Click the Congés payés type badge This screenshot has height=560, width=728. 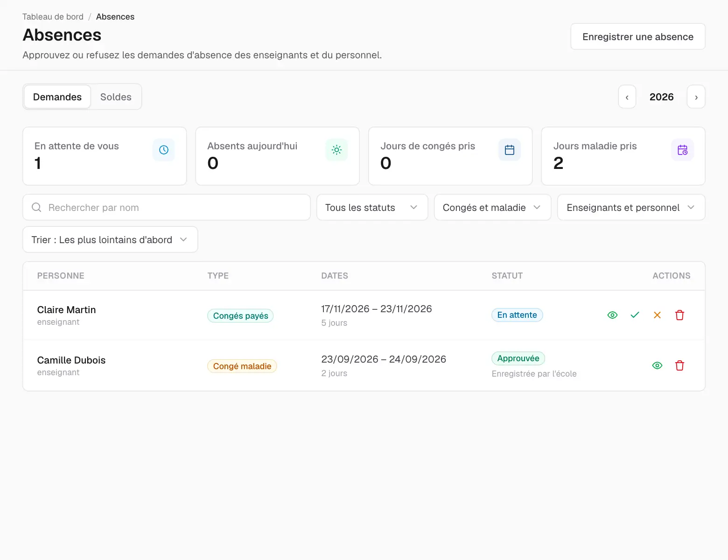click(240, 316)
